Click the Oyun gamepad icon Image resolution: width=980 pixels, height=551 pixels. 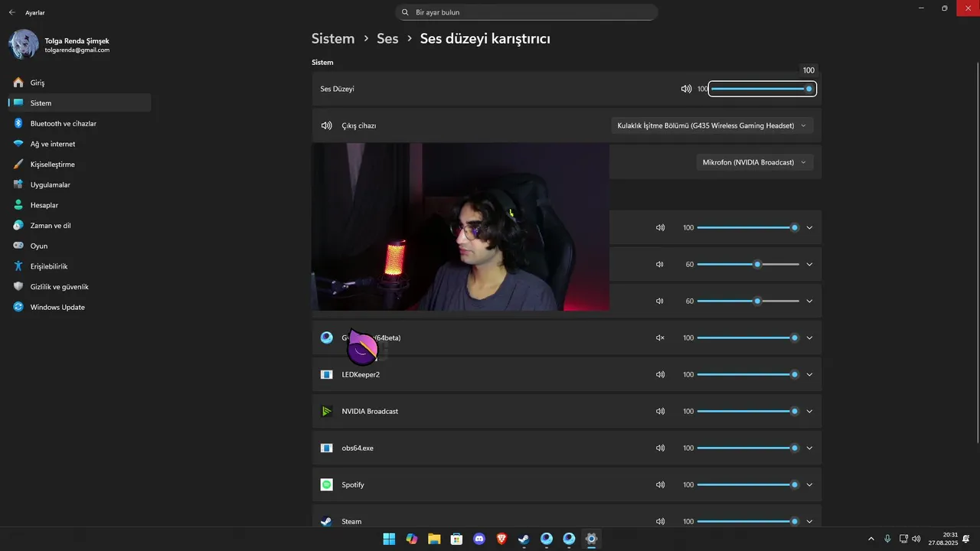click(x=18, y=246)
